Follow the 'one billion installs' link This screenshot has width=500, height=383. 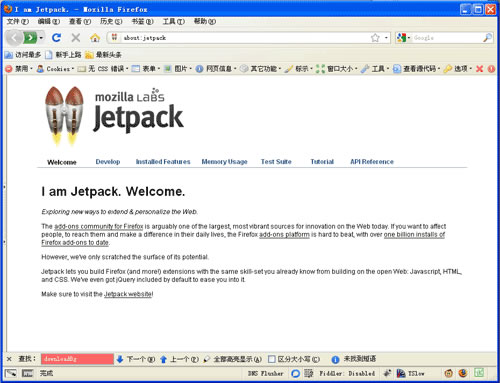414,234
